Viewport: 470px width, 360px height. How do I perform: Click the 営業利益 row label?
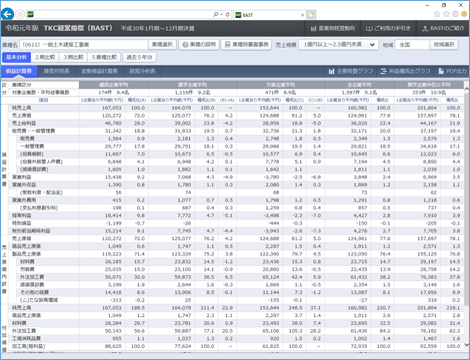[22, 177]
